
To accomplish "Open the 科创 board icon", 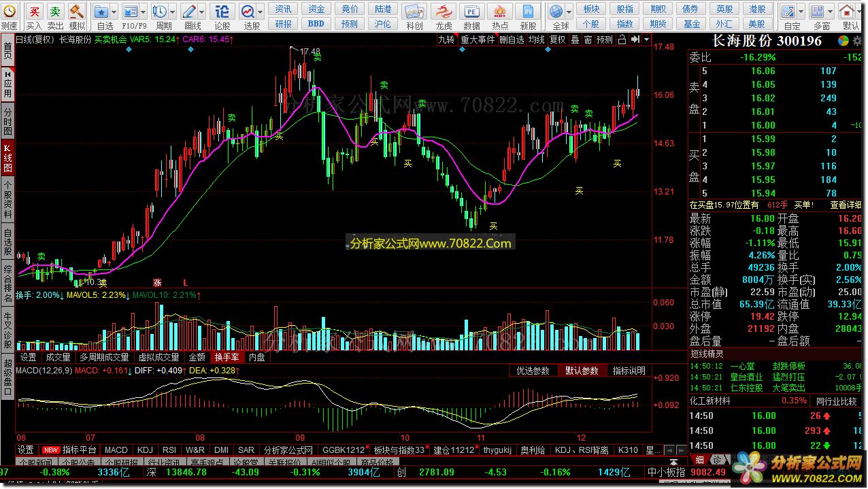I will click(414, 12).
